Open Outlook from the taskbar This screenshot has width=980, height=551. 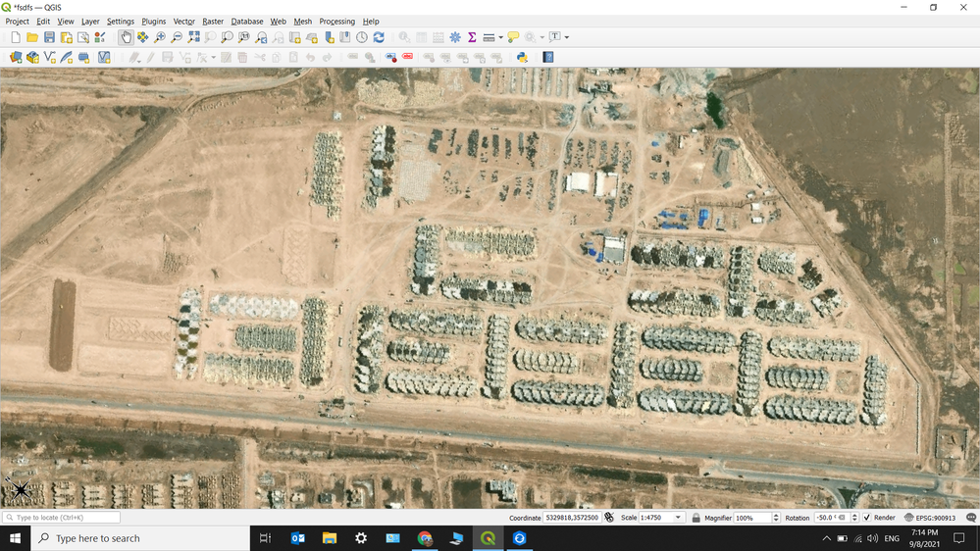(297, 538)
